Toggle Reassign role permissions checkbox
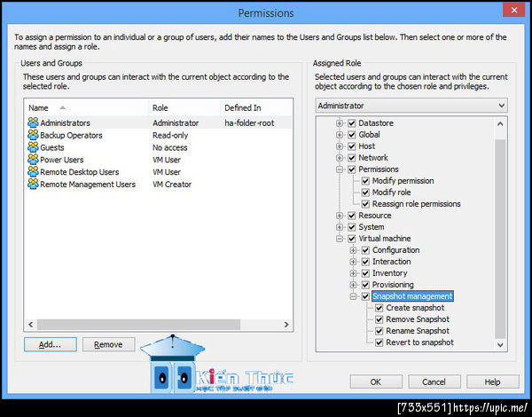 365,204
